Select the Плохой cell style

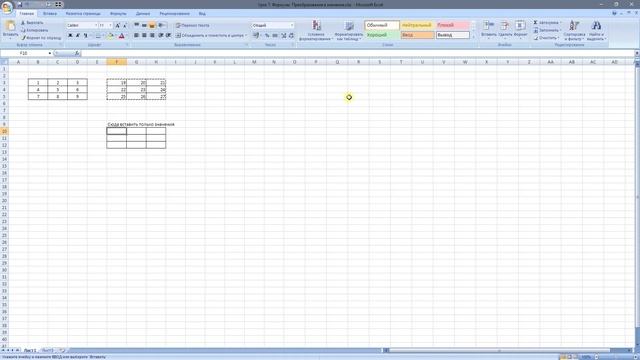453,25
